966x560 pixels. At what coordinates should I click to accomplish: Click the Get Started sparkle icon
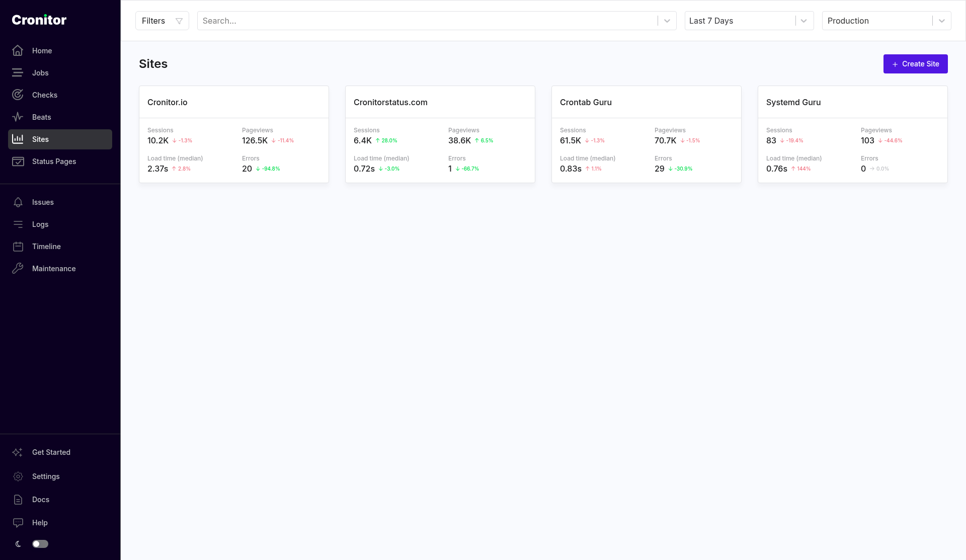click(18, 452)
